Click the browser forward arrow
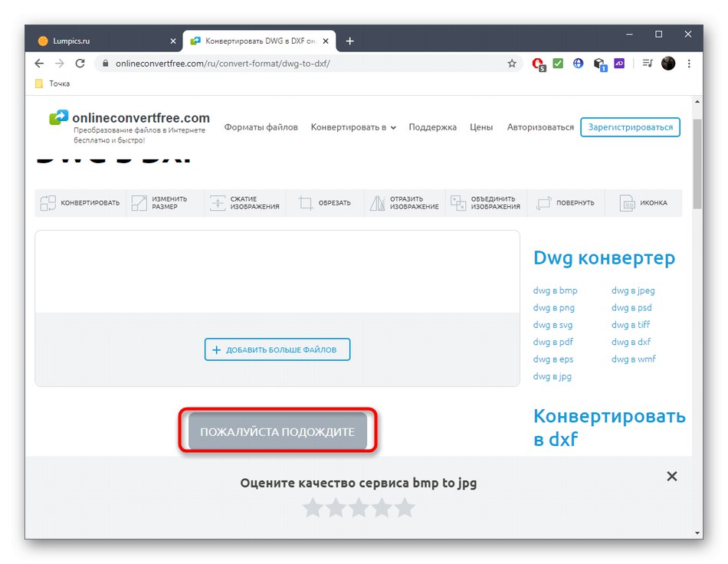This screenshot has height=564, width=728. (x=60, y=63)
